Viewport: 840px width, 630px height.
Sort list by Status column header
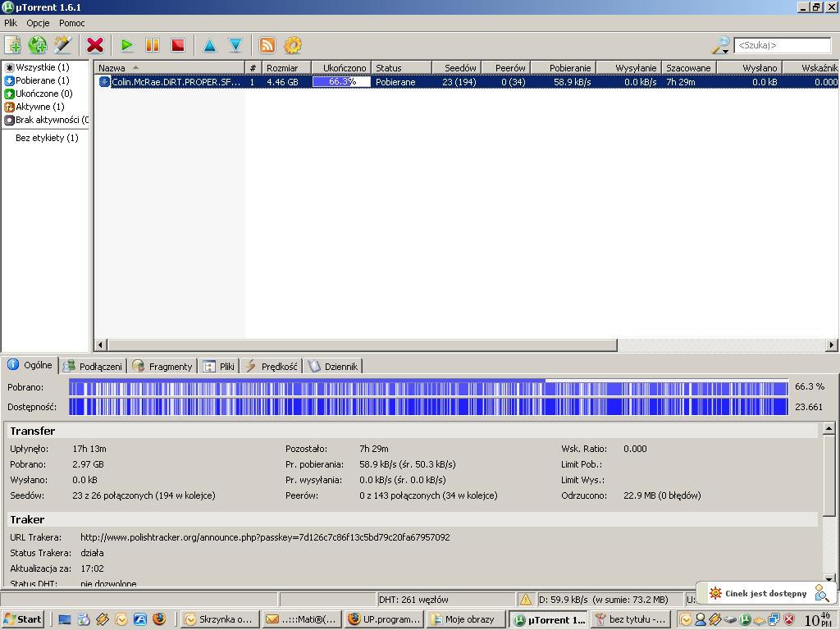401,68
